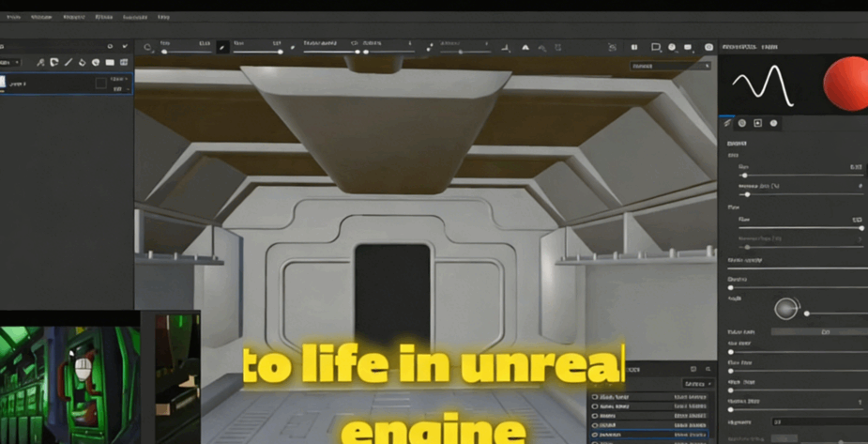Click the round smart material icon in layers toolbar

click(95, 63)
